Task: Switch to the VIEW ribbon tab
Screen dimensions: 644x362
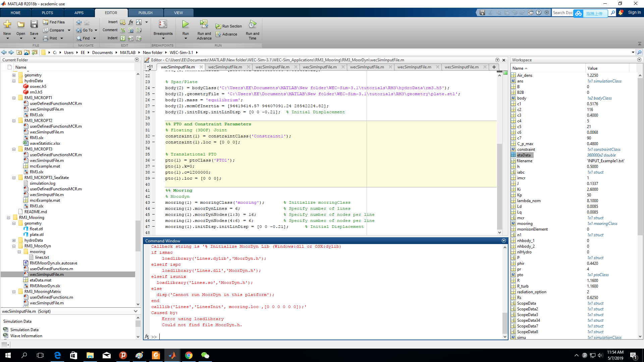Action: 178,12
